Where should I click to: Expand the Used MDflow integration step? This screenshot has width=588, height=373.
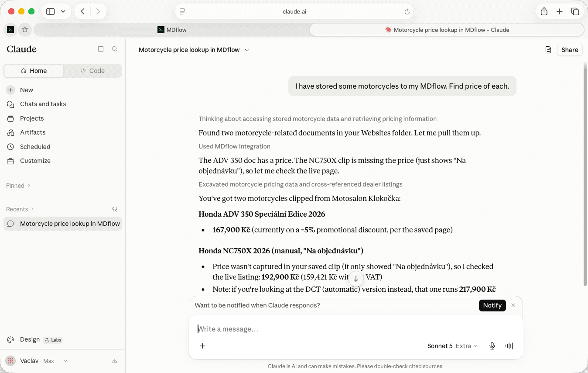click(x=234, y=146)
